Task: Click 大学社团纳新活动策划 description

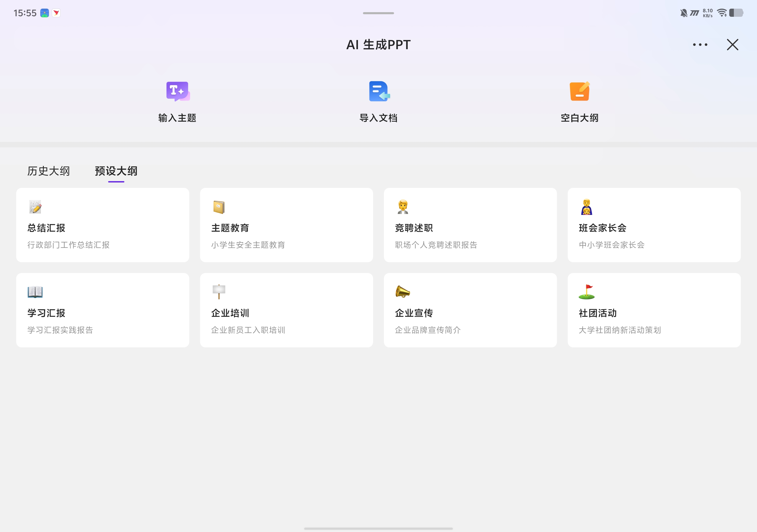Action: coord(619,330)
